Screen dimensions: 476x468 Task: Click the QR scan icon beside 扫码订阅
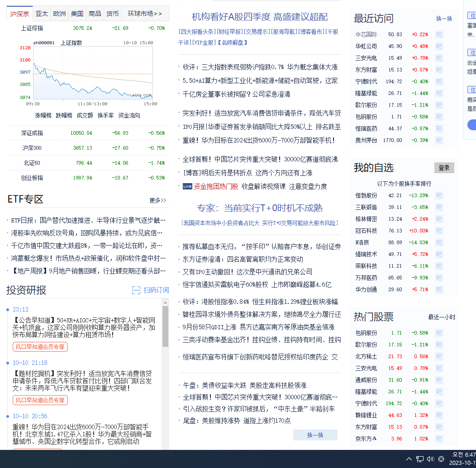click(x=136, y=290)
